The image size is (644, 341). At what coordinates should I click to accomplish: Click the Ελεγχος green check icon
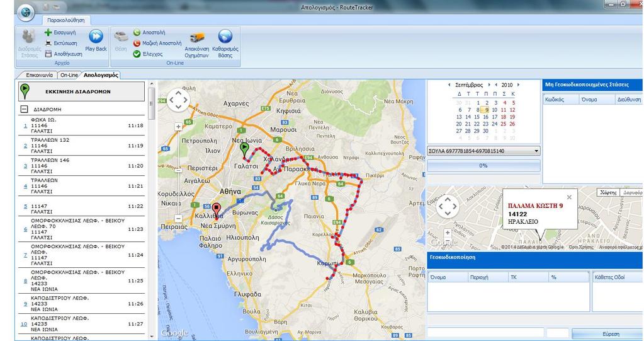[x=137, y=54]
